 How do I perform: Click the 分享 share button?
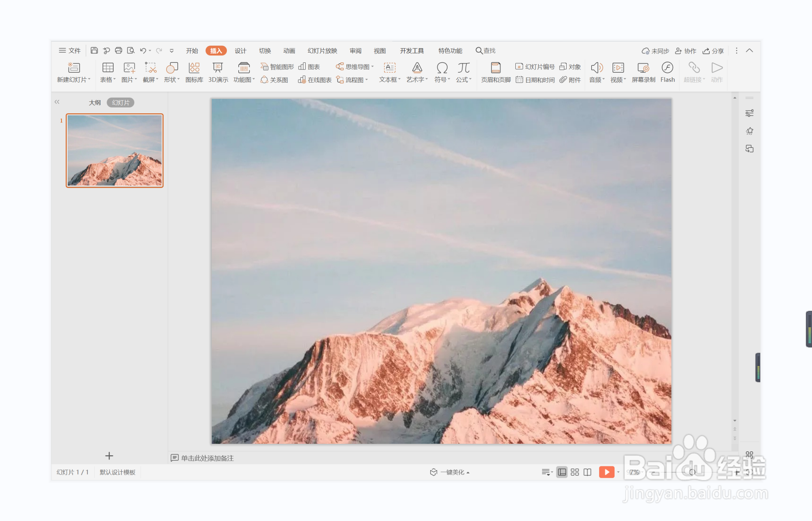(x=713, y=51)
